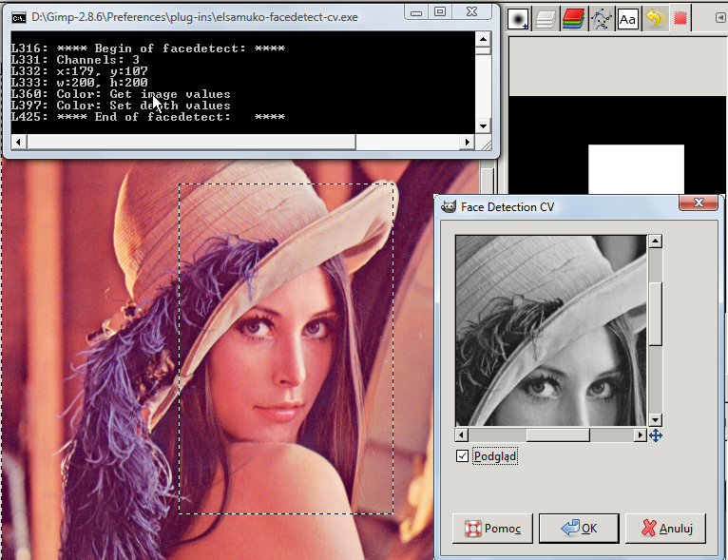The image size is (728, 560).
Task: Cancel with the Anuluj button
Action: pos(665,528)
